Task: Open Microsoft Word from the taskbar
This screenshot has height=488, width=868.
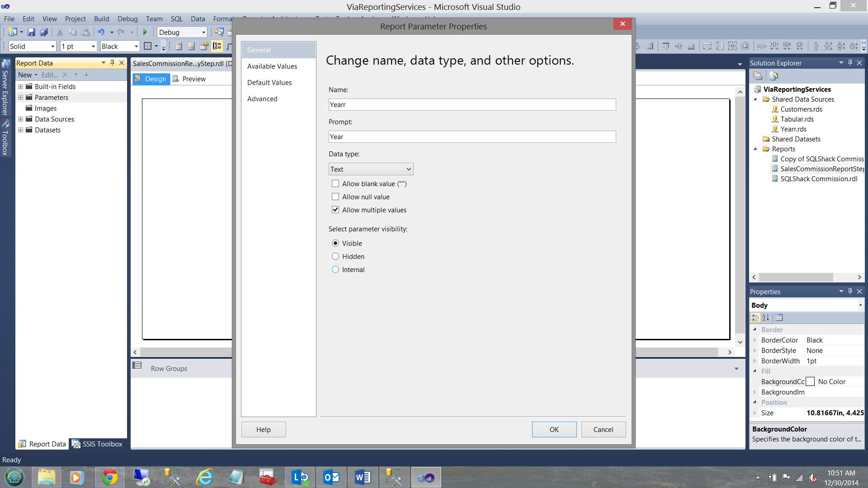Action: coord(363,477)
